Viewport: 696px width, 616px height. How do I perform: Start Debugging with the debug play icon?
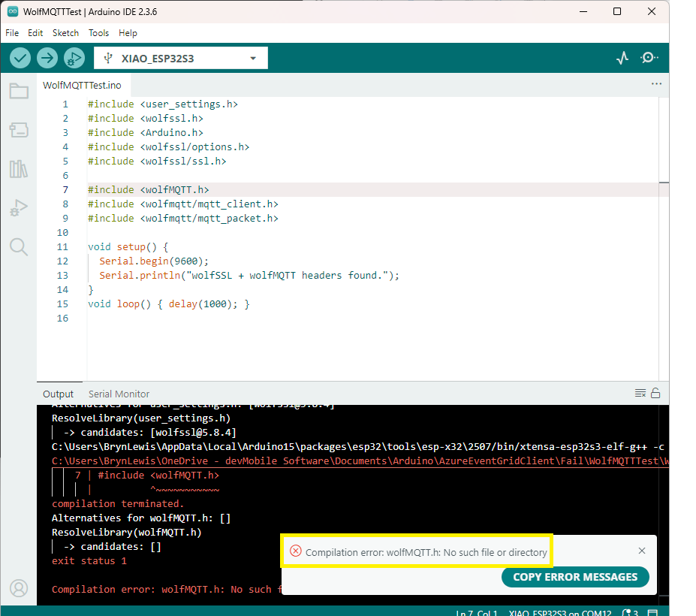(x=74, y=58)
